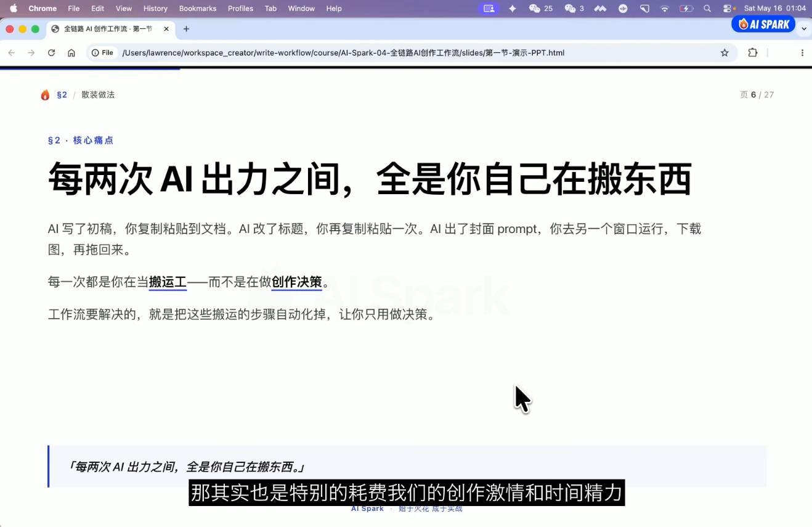Click the sparkle star menu bar icon
Image resolution: width=812 pixels, height=527 pixels.
tap(513, 9)
